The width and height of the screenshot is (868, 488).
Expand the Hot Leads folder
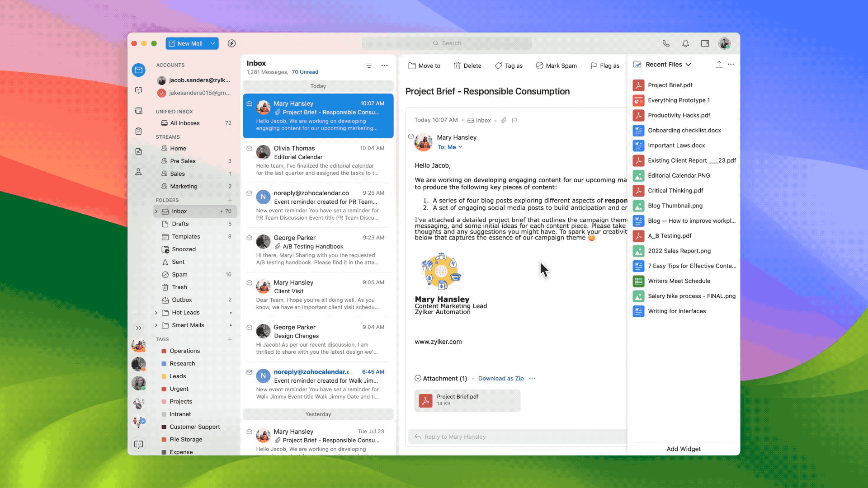156,313
